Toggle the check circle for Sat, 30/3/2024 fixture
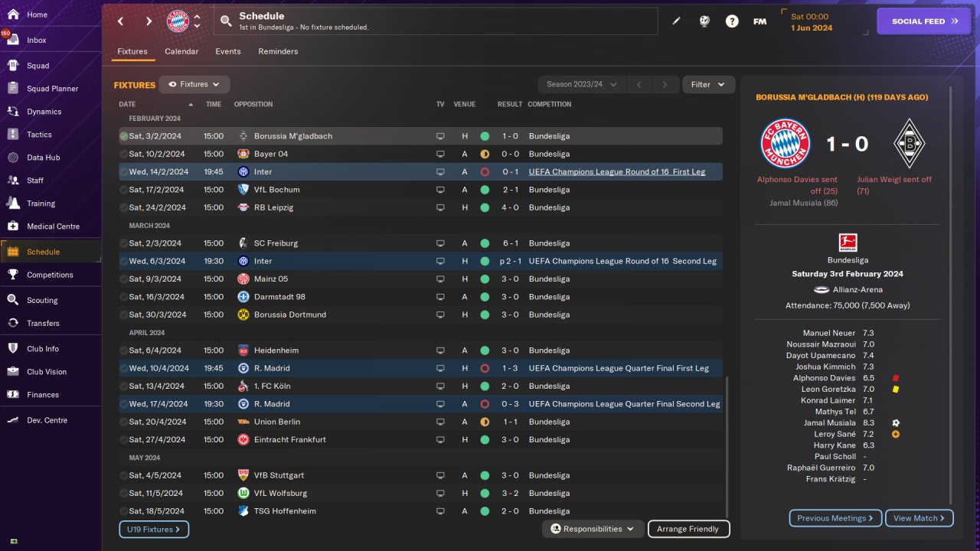This screenshot has height=551, width=980. (123, 315)
